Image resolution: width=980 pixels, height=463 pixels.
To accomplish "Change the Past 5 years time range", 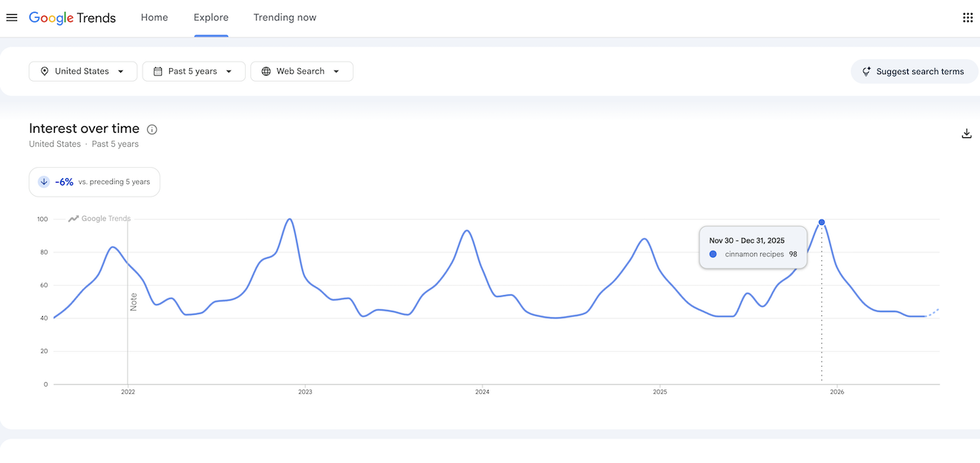I will pos(194,71).
